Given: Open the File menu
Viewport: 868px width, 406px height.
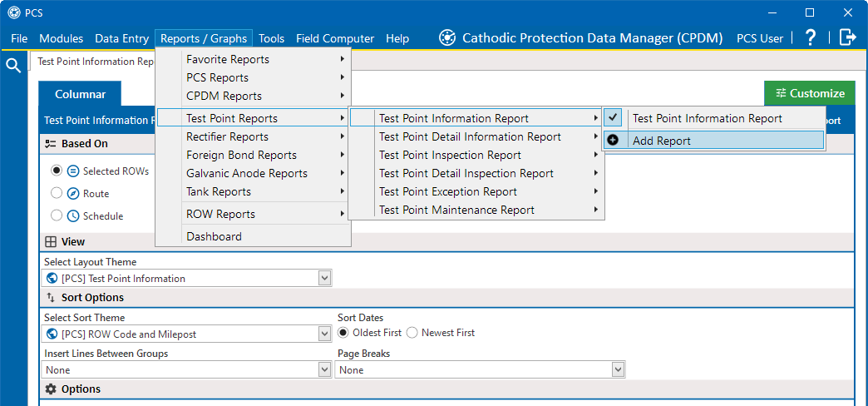Looking at the screenshot, I should [19, 38].
